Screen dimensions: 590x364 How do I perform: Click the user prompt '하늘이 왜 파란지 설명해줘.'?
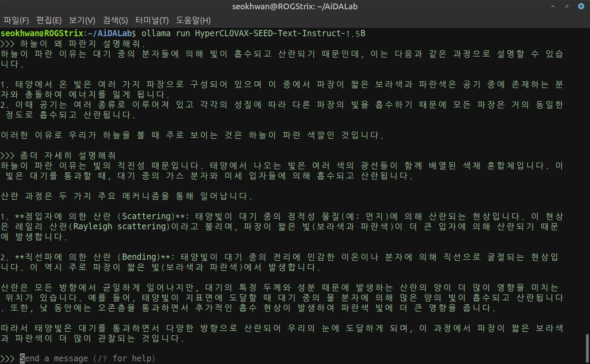[x=83, y=44]
